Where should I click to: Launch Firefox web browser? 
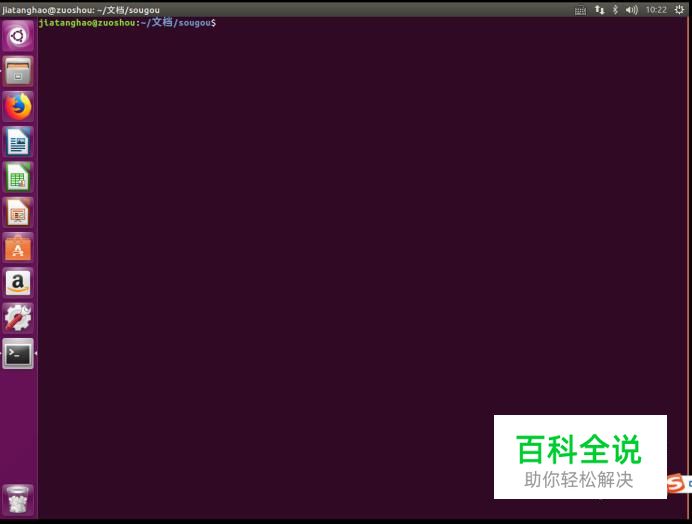tap(18, 106)
